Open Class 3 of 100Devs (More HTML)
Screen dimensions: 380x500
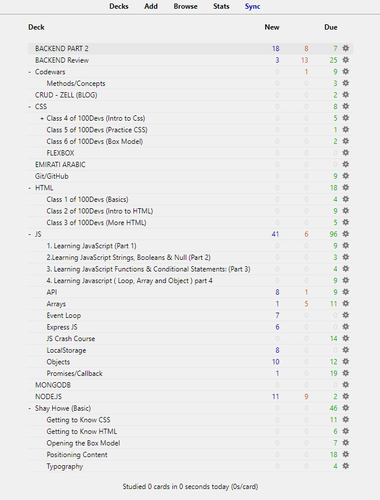click(x=96, y=223)
